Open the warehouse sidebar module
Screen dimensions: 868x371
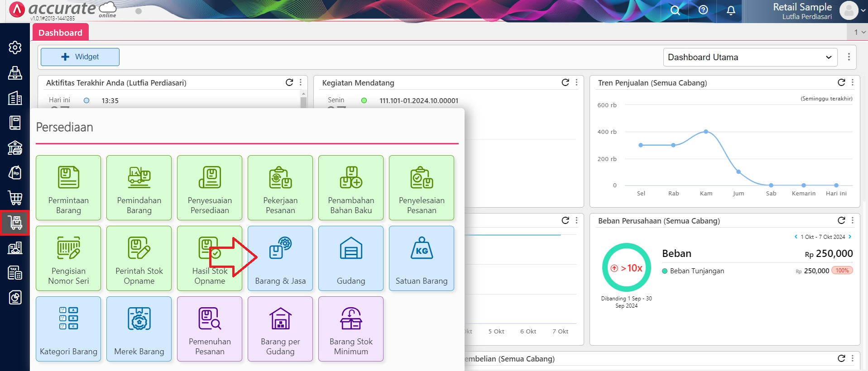point(15,147)
